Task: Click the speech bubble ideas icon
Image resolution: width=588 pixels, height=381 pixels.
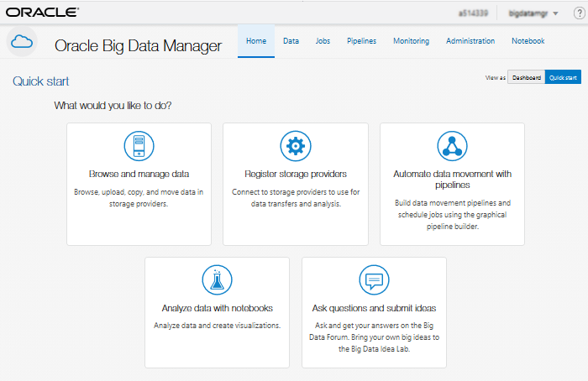Action: point(374,279)
